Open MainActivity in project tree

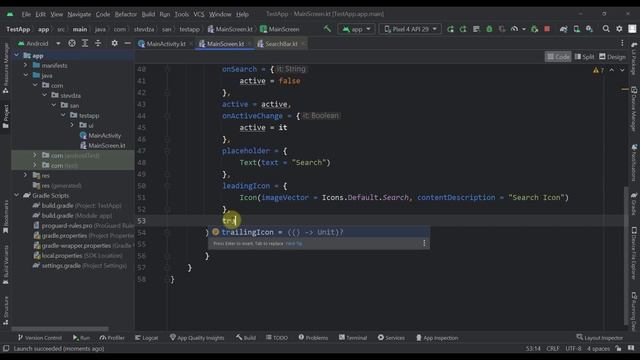101,135
